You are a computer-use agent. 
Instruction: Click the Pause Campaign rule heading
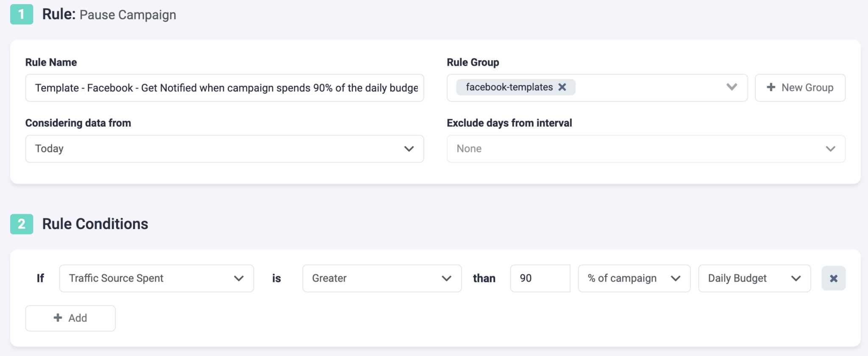[127, 14]
